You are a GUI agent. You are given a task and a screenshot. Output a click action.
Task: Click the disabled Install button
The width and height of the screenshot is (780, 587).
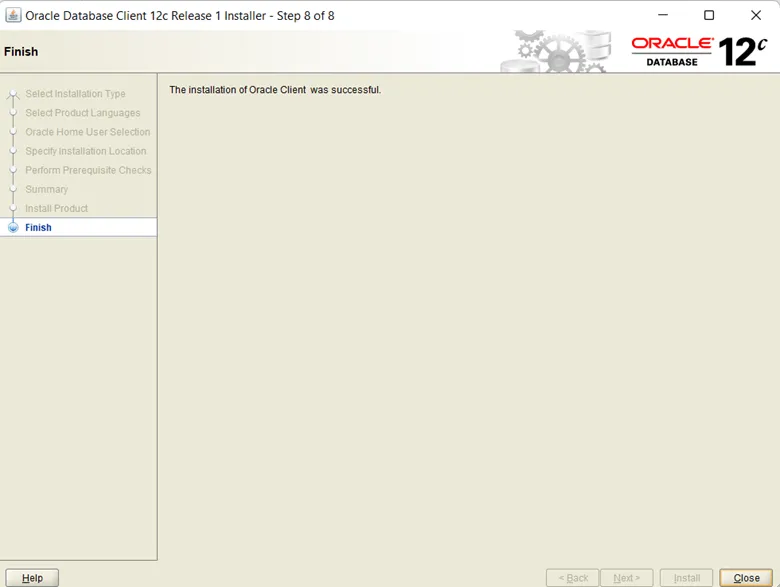pyautogui.click(x=686, y=578)
